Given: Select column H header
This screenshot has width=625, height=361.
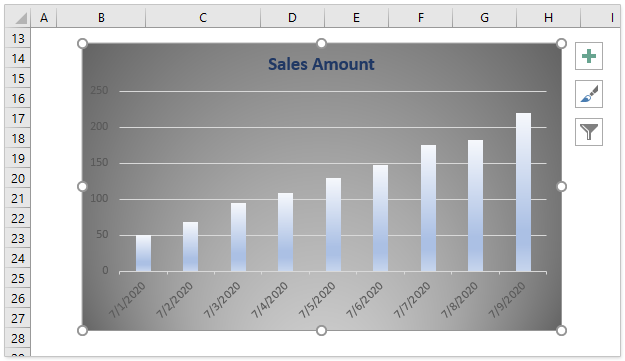Looking at the screenshot, I should pos(548,18).
